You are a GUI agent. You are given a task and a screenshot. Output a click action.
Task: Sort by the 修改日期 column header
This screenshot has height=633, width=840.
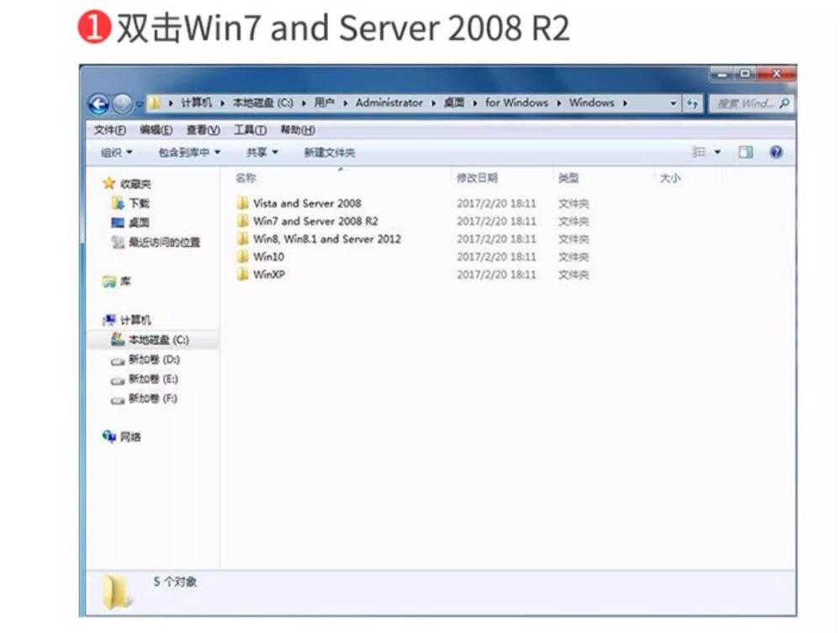(477, 178)
